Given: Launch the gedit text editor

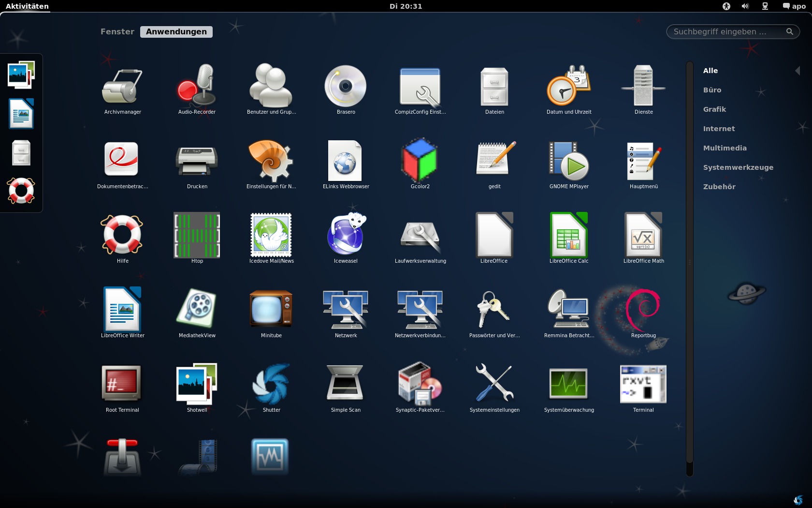Looking at the screenshot, I should [x=494, y=164].
